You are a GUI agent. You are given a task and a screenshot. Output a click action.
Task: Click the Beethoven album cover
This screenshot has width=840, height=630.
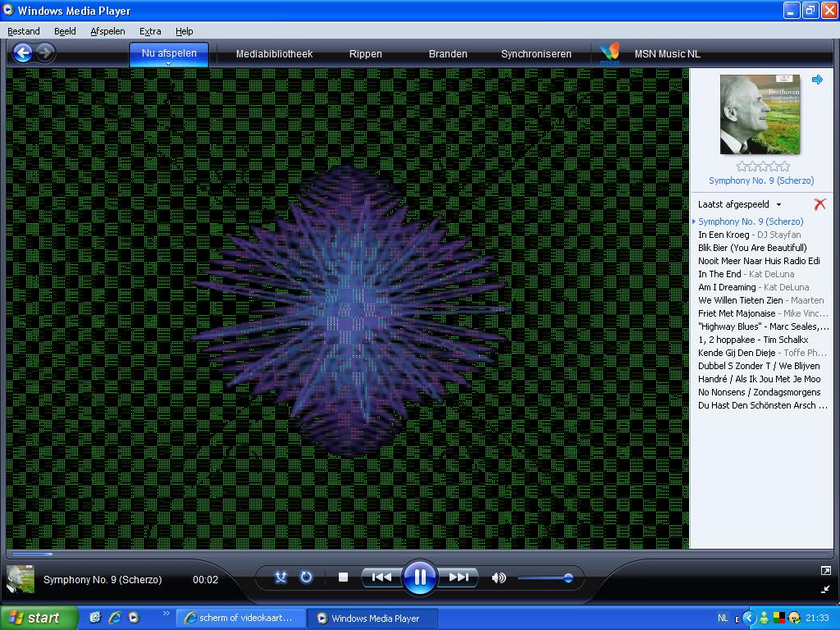[760, 114]
